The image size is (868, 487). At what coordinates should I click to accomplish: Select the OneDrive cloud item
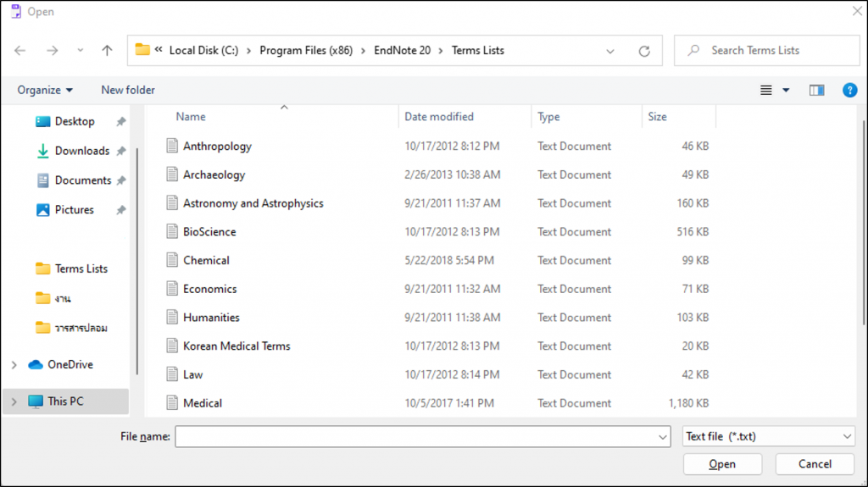[x=70, y=364]
